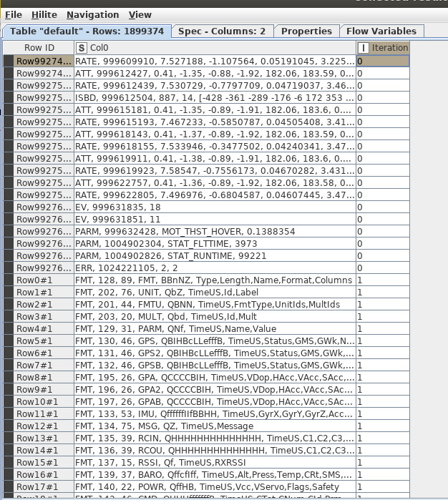Click the integer type icon in Iteration header

click(x=363, y=48)
